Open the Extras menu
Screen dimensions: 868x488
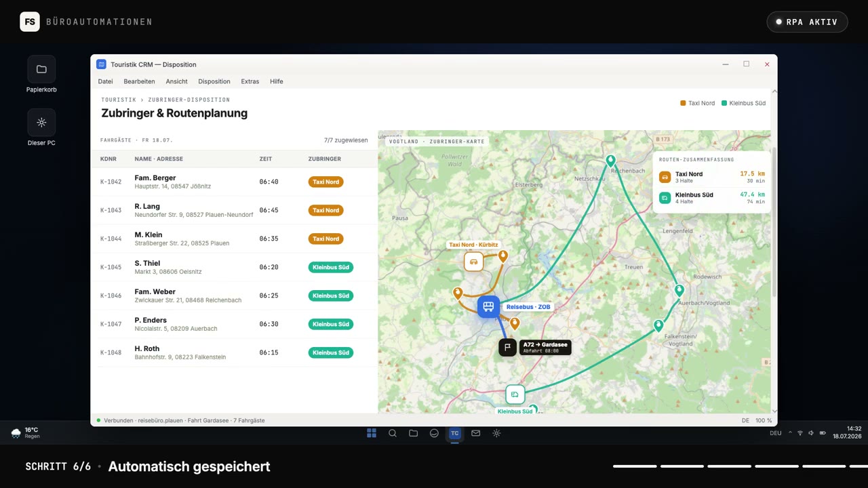[x=250, y=81]
